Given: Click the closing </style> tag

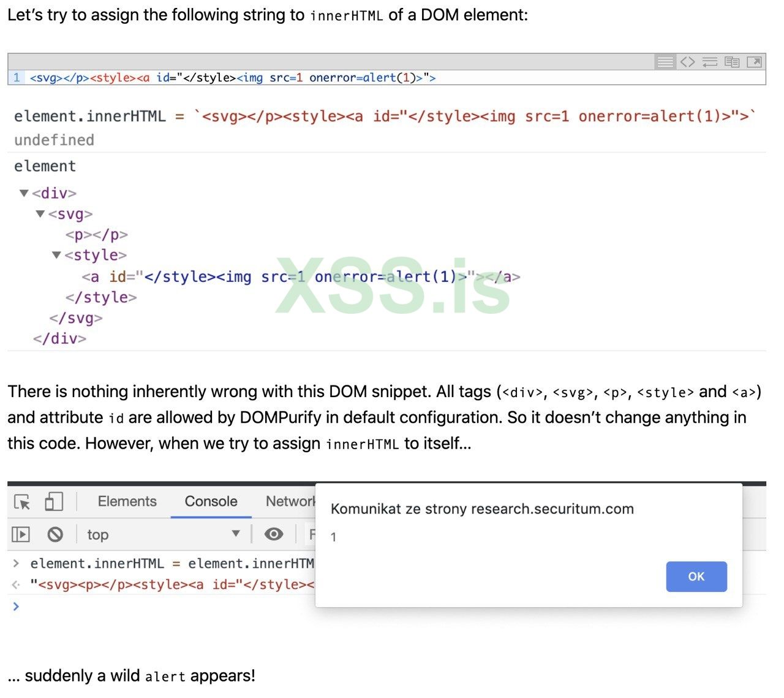Looking at the screenshot, I should pos(101,298).
